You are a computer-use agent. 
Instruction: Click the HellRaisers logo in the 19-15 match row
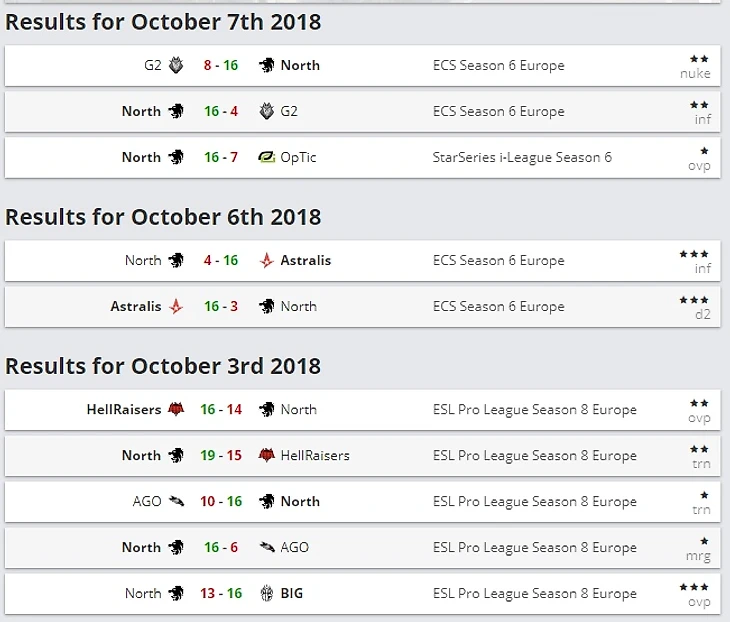point(267,455)
